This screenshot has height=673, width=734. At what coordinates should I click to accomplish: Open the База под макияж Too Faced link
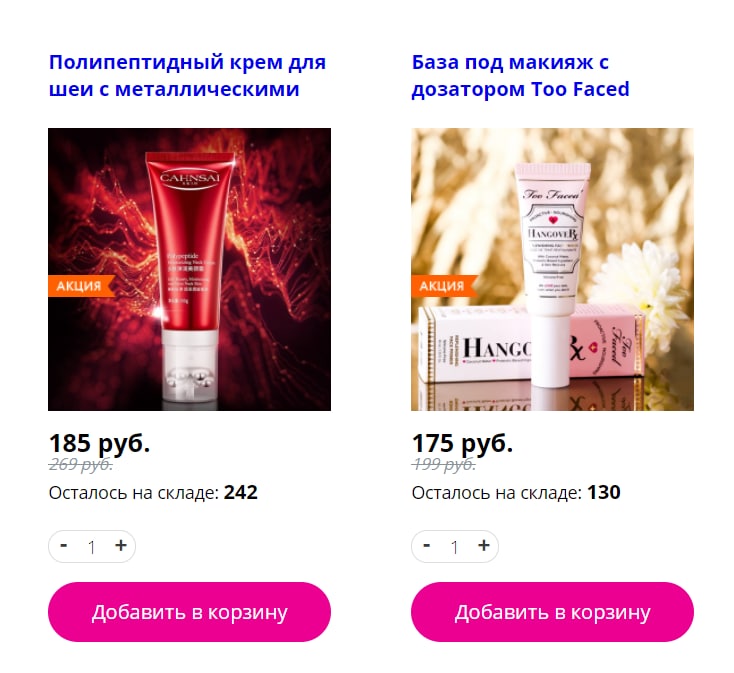(521, 75)
